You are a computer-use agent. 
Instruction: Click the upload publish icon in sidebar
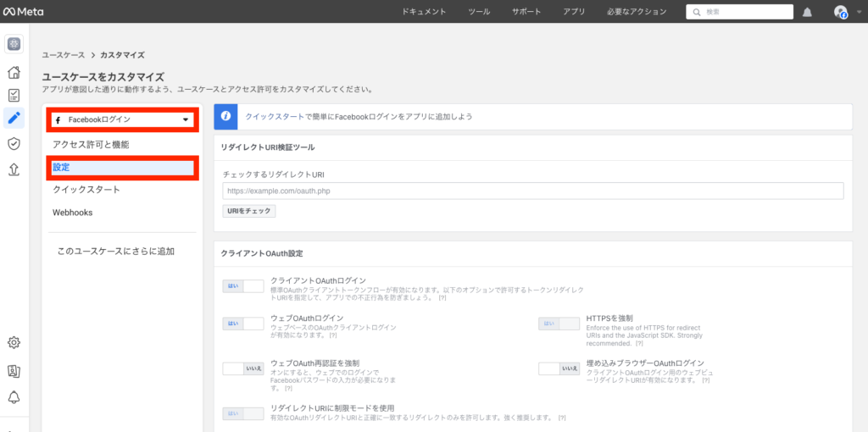click(x=14, y=169)
